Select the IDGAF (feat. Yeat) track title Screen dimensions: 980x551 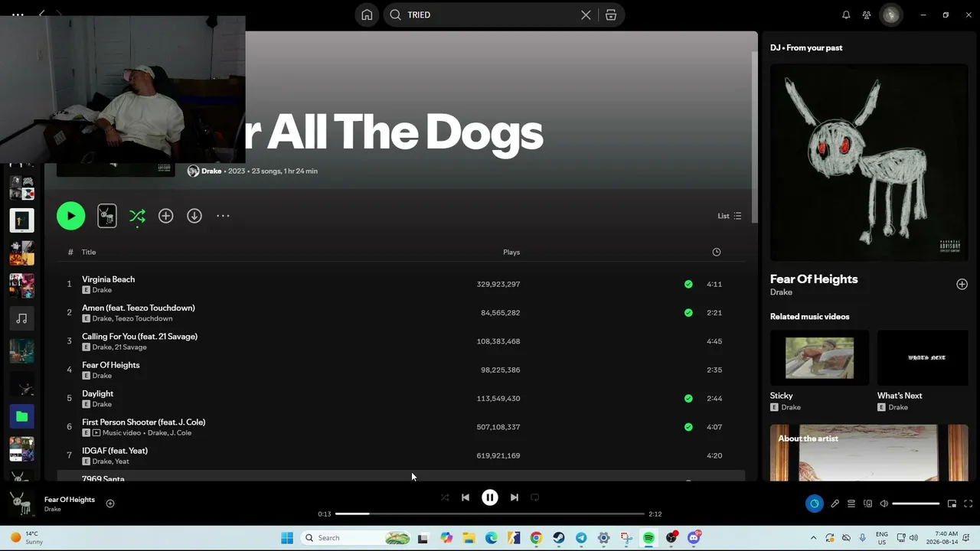(115, 451)
